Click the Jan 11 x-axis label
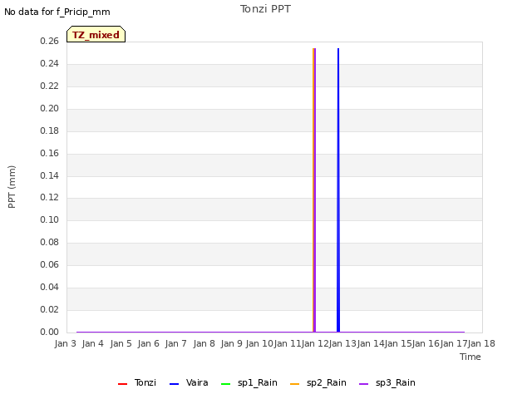Screen dimensions: 532x399 tap(287, 343)
